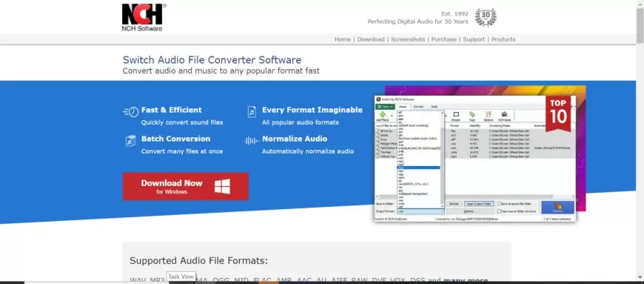The width and height of the screenshot is (644, 284).
Task: Select the Home tab in Switch
Action: (403, 107)
